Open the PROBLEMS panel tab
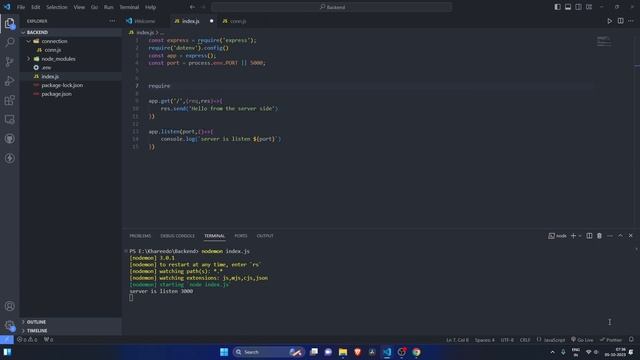The height and width of the screenshot is (360, 640). (140, 236)
